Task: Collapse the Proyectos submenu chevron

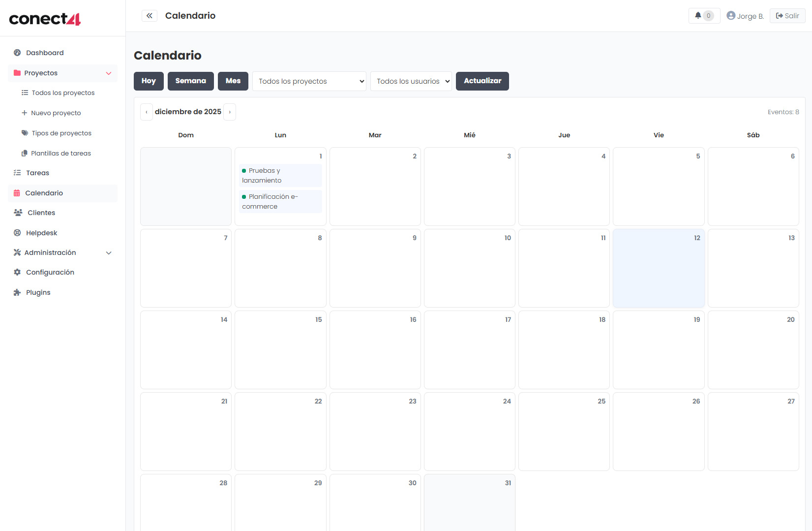Action: click(x=109, y=73)
